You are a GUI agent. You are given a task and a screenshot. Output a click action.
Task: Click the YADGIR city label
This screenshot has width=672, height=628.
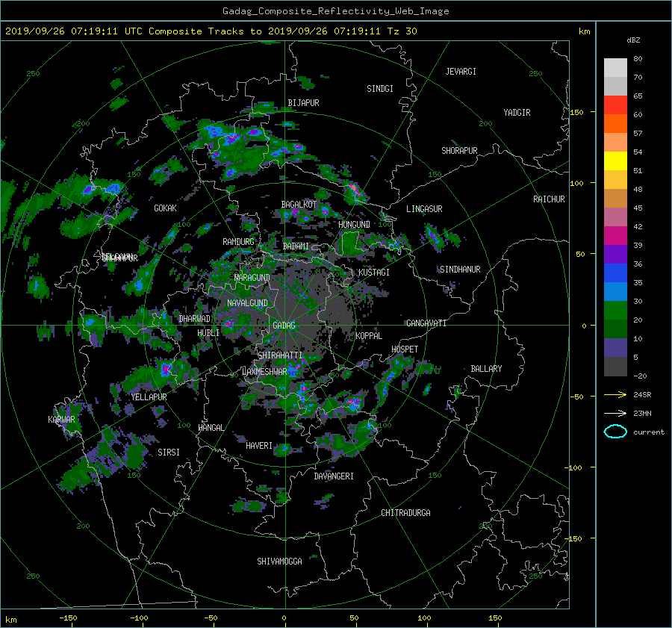point(517,113)
